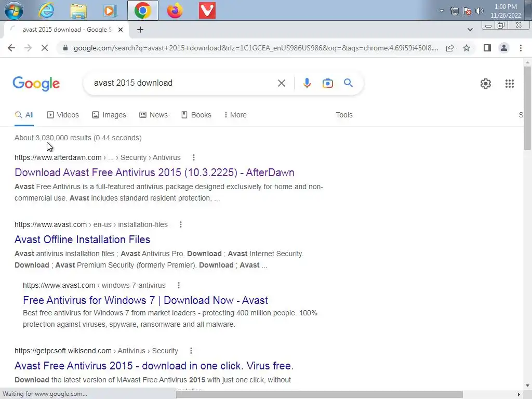The width and height of the screenshot is (532, 399).
Task: Toggle the Chrome side panel
Action: (x=487, y=48)
